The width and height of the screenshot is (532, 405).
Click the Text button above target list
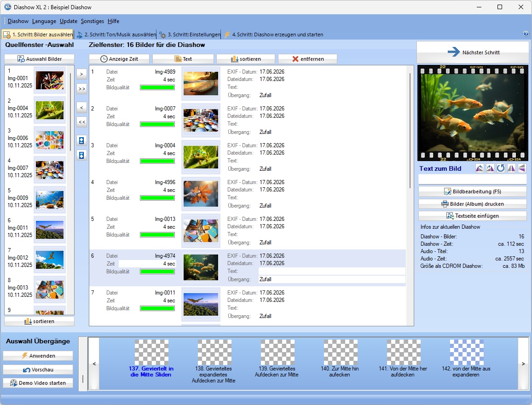pos(183,59)
